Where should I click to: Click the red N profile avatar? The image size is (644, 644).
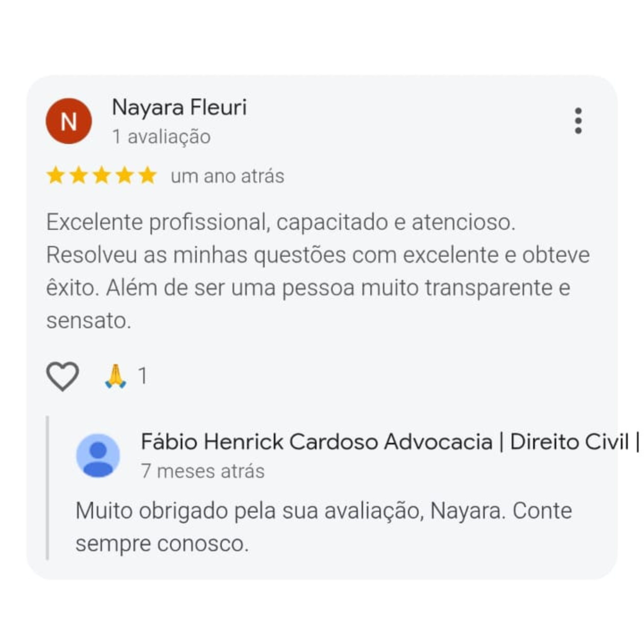coord(69,121)
